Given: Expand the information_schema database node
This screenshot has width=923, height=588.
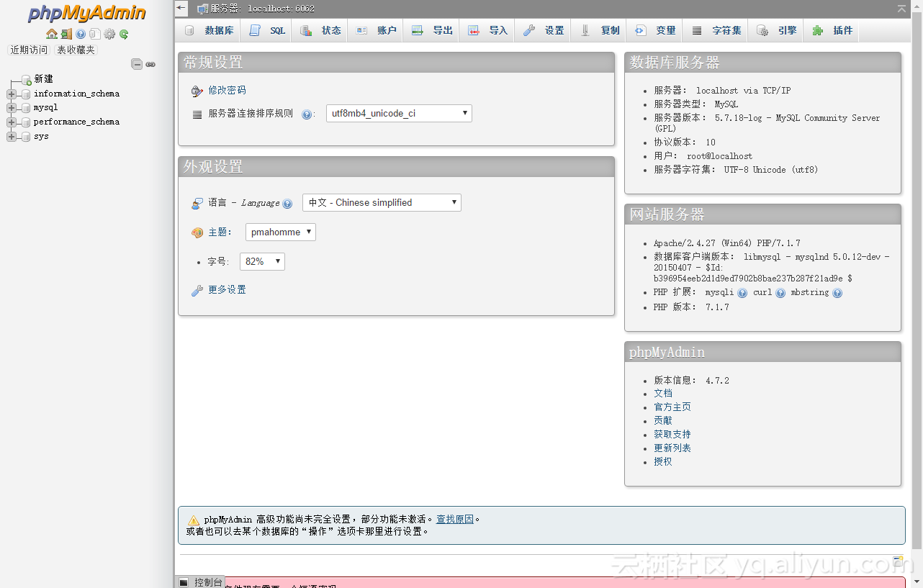Looking at the screenshot, I should click(12, 94).
